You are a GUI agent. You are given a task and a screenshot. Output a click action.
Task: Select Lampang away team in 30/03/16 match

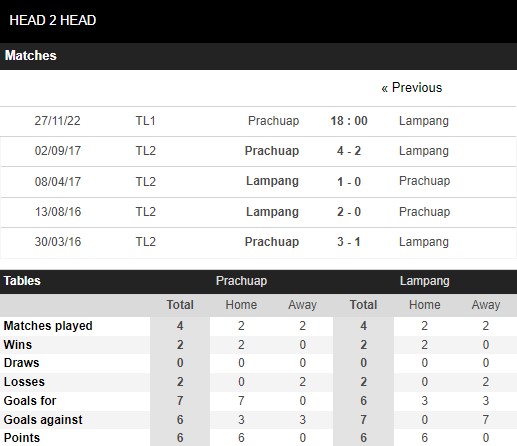424,242
